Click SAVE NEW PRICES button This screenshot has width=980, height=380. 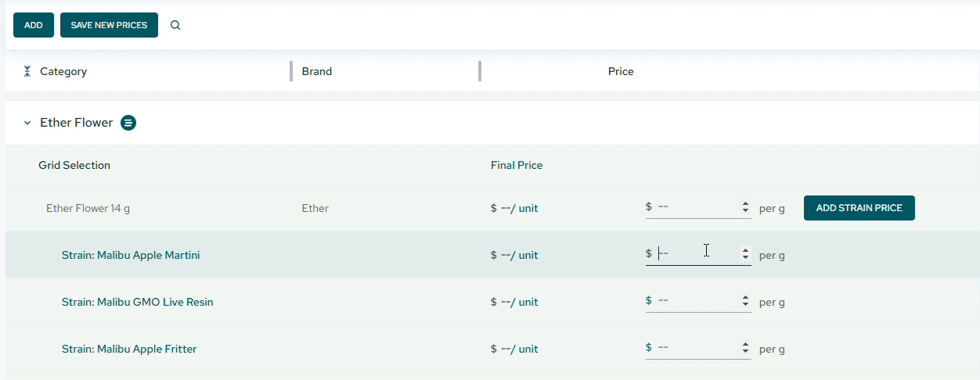click(x=109, y=25)
